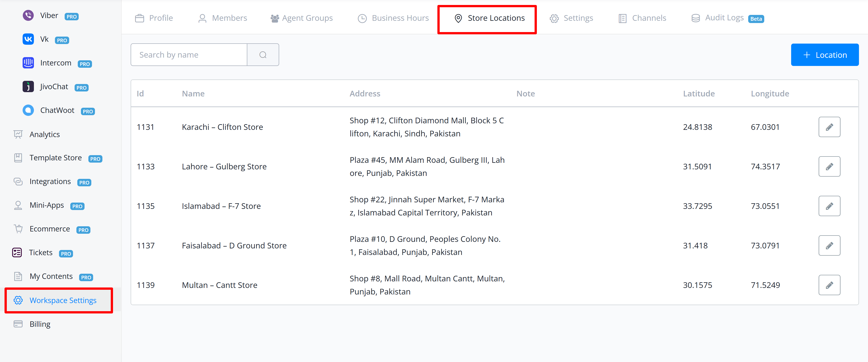Image resolution: width=868 pixels, height=362 pixels.
Task: Open Viber channel from sidebar icon
Action: [x=28, y=16]
